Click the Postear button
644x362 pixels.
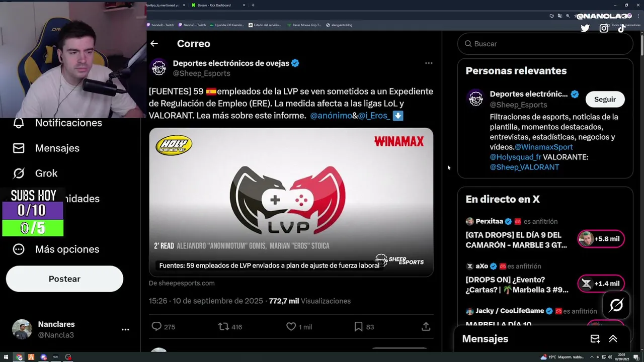pyautogui.click(x=64, y=279)
